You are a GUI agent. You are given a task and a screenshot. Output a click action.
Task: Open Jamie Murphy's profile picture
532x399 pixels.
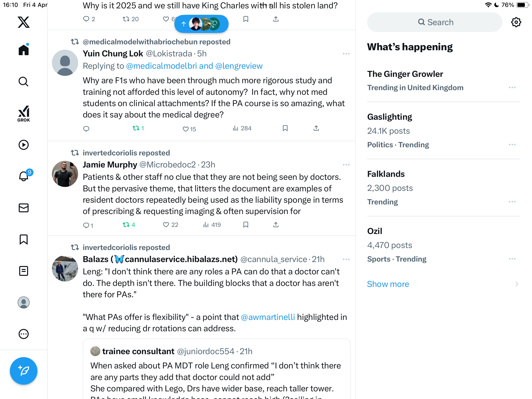65,174
